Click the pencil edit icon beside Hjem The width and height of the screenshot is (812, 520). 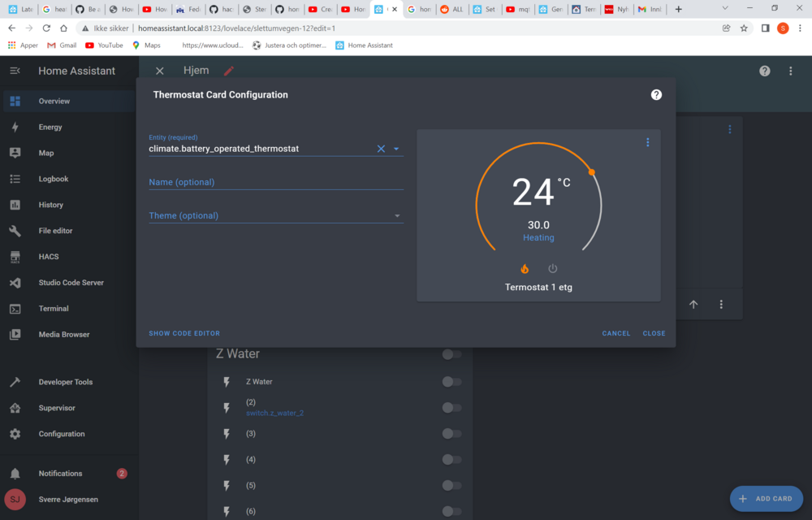tap(229, 71)
